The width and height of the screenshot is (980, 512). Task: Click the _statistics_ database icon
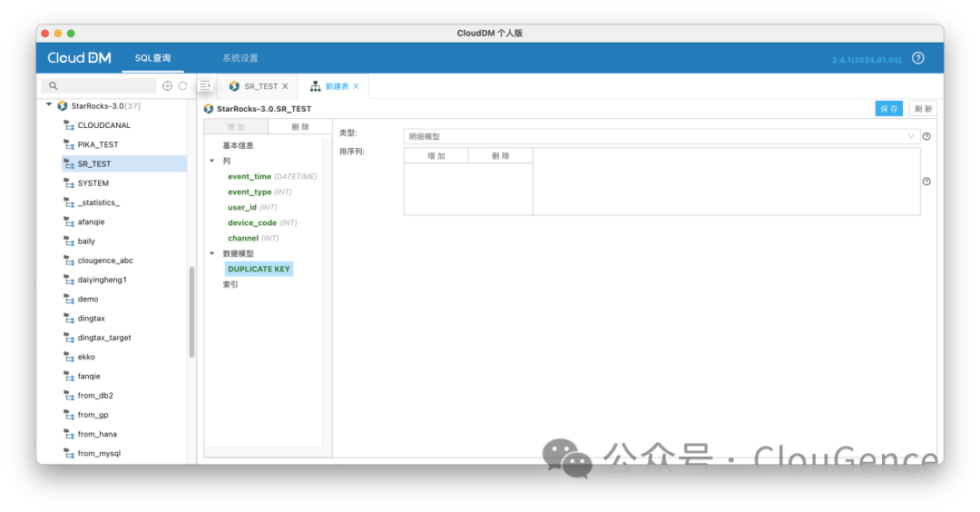69,202
